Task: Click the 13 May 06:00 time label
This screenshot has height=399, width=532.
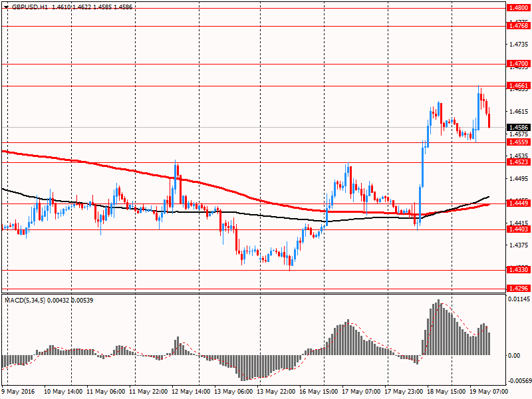Action: click(x=234, y=392)
